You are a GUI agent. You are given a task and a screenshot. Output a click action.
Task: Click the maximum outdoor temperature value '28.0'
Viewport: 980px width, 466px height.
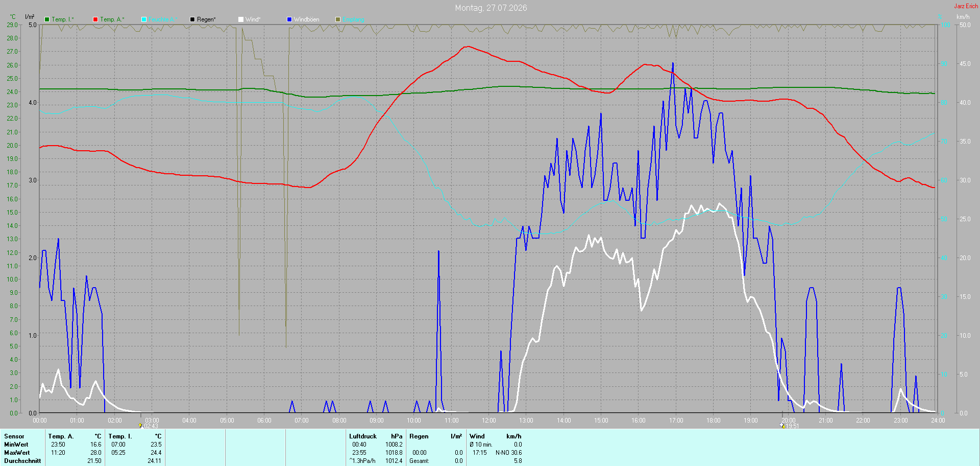(x=96, y=453)
